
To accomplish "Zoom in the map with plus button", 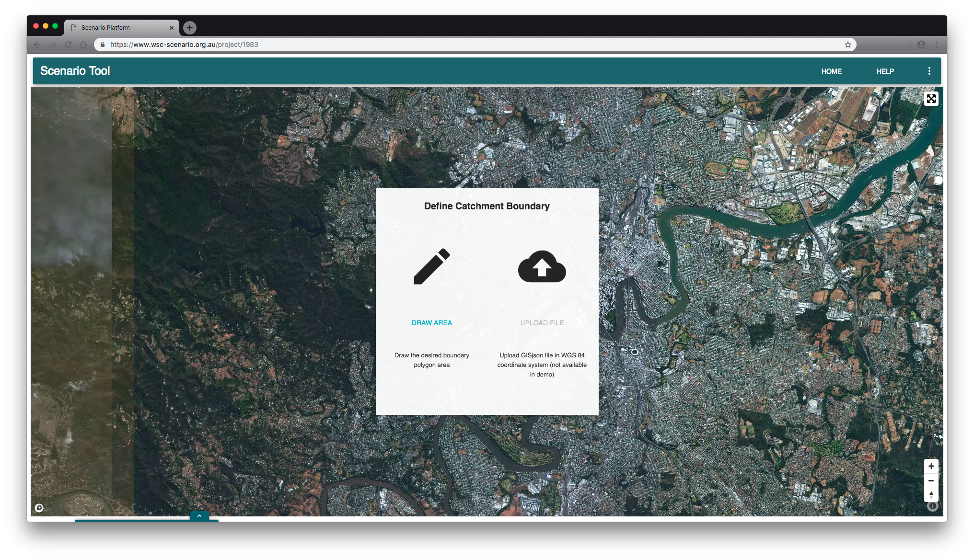I will pyautogui.click(x=931, y=466).
